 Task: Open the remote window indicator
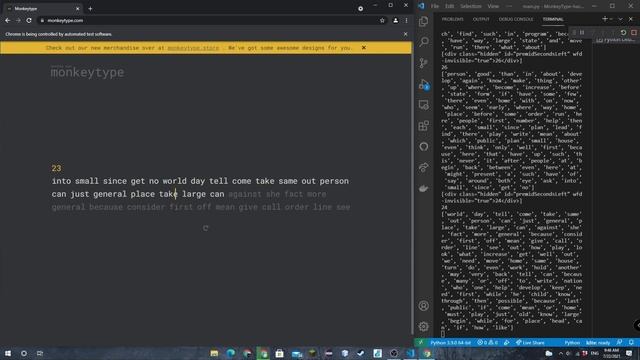point(421,343)
